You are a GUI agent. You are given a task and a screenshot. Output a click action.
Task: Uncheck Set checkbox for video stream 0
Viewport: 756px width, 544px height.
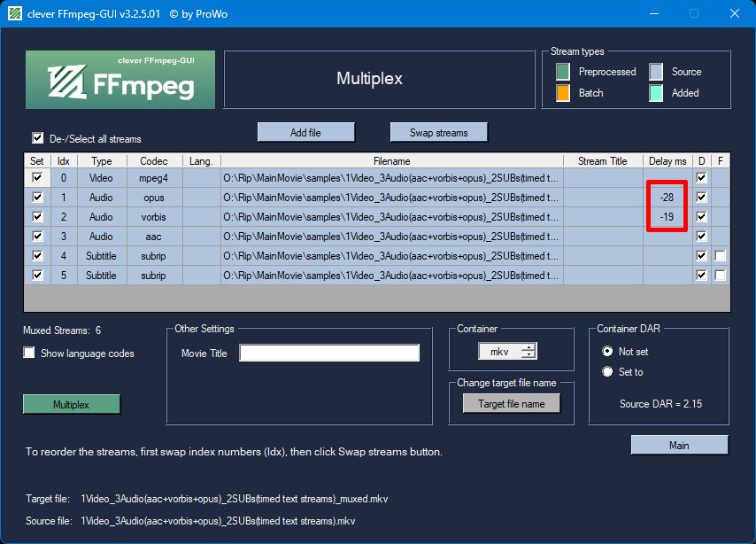[x=37, y=177]
